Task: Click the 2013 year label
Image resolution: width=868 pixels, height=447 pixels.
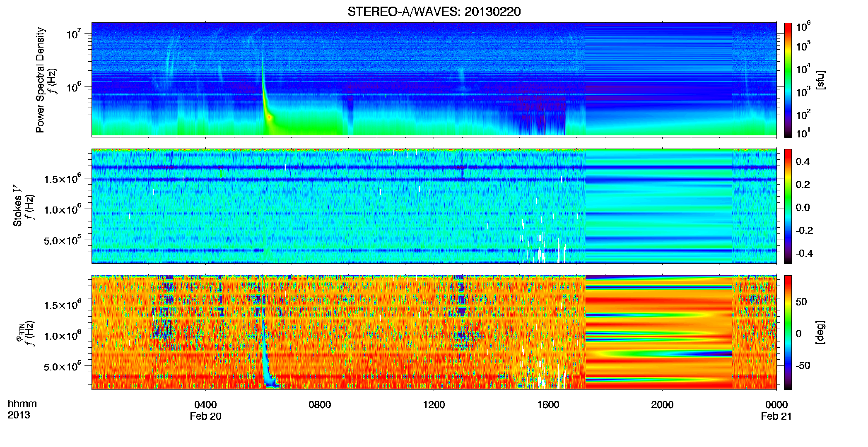Action: tap(19, 415)
